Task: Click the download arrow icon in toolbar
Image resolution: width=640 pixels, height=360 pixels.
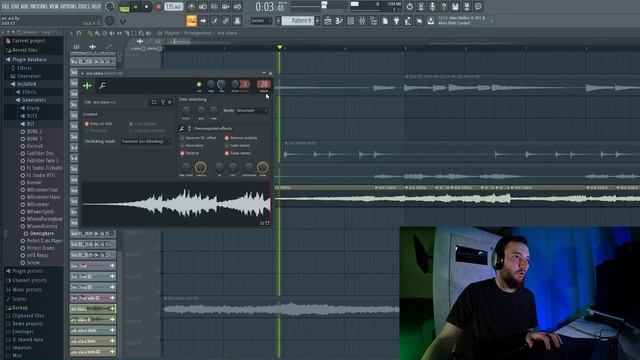Action: pyautogui.click(x=431, y=21)
